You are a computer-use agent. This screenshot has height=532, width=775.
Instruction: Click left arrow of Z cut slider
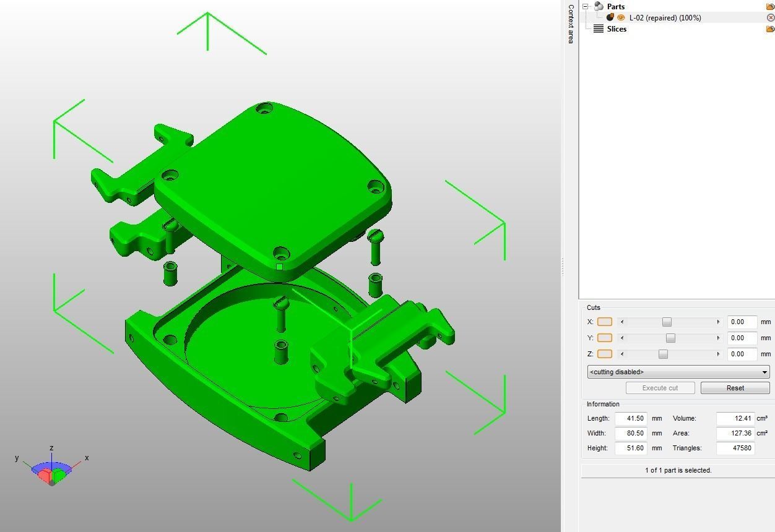click(x=622, y=354)
